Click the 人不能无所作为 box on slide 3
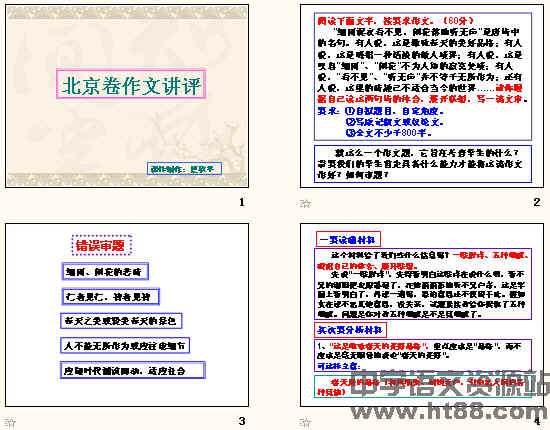 [125, 345]
